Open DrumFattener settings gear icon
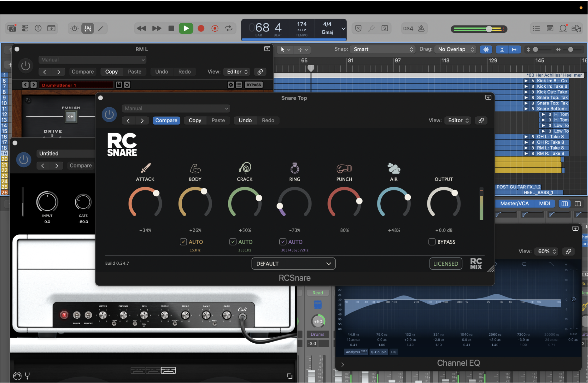This screenshot has height=383, width=588. coord(231,85)
